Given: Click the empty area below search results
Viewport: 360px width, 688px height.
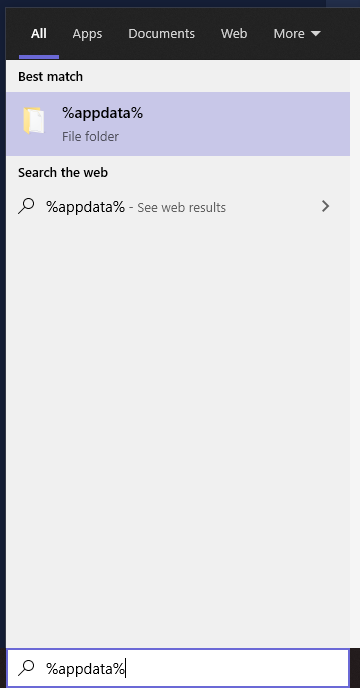Looking at the screenshot, I should [178, 434].
